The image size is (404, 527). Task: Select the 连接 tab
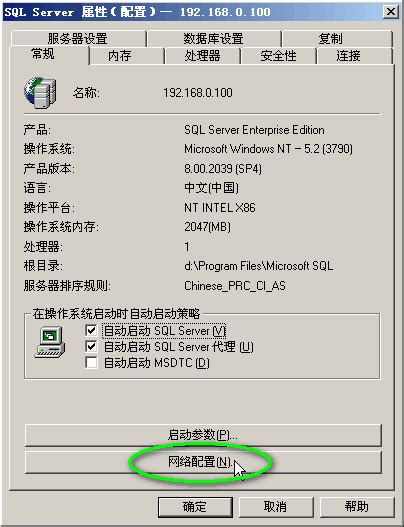tap(354, 56)
